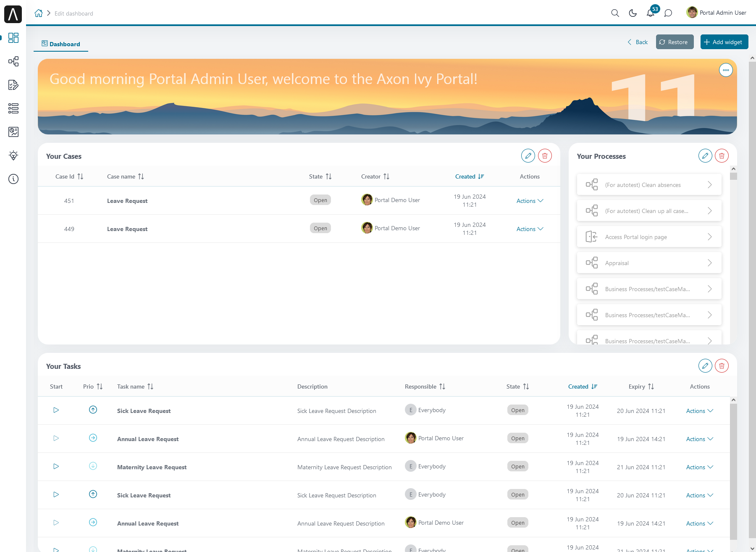
Task: Open the Portal Admin User menu
Action: pos(717,13)
